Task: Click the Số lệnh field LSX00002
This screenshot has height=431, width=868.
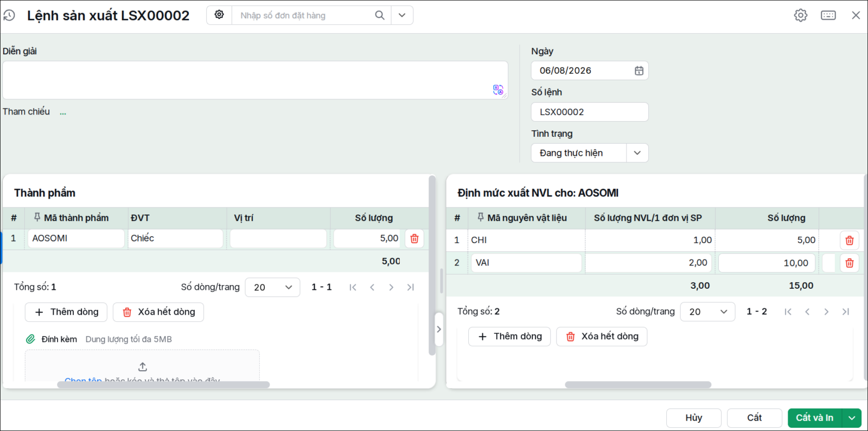Action: tap(590, 112)
